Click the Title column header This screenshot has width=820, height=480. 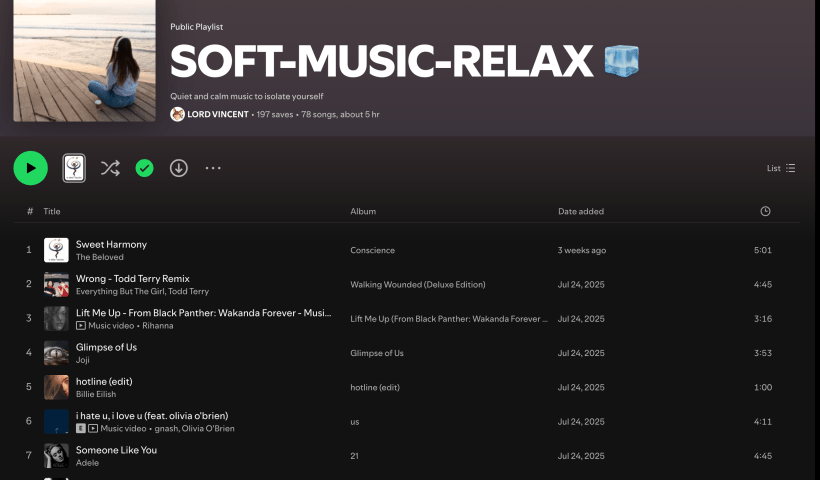coord(52,211)
